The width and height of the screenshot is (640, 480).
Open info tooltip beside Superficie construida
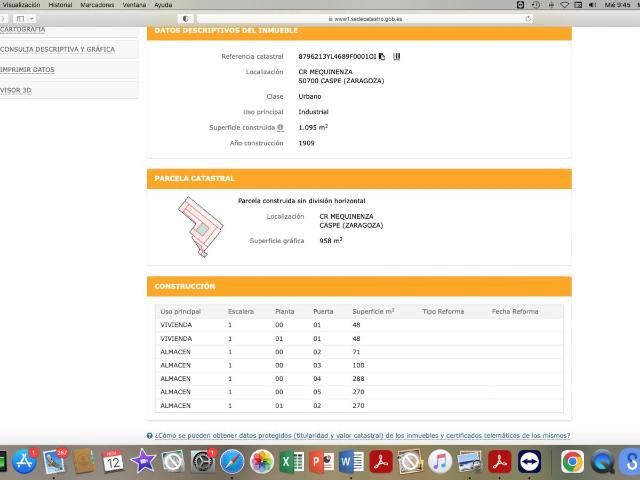280,127
